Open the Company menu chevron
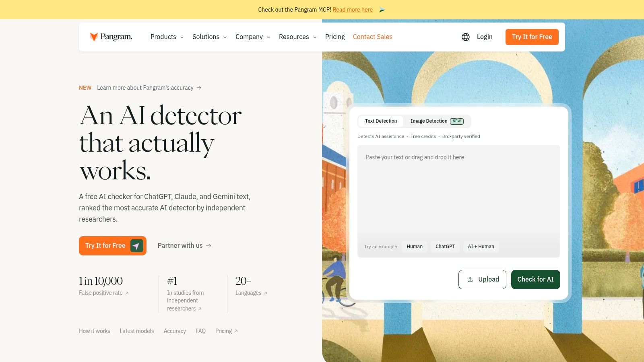Screen dimensions: 644x362 [x=268, y=37]
